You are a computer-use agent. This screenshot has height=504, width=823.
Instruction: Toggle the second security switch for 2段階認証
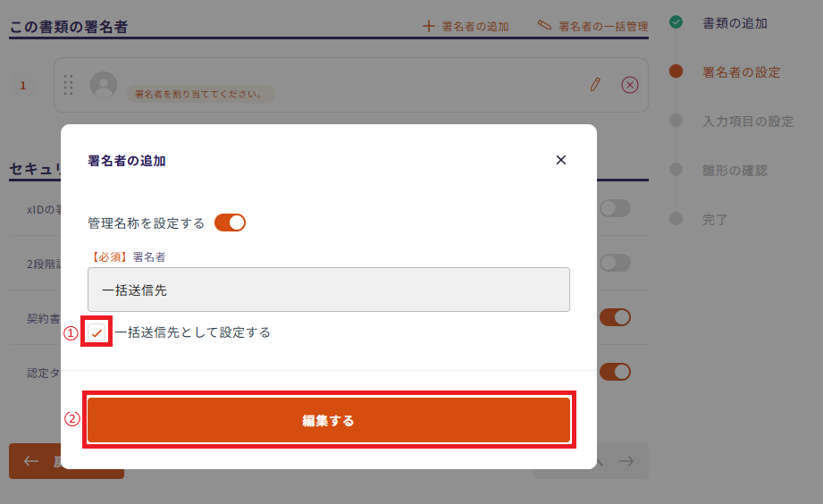[615, 263]
